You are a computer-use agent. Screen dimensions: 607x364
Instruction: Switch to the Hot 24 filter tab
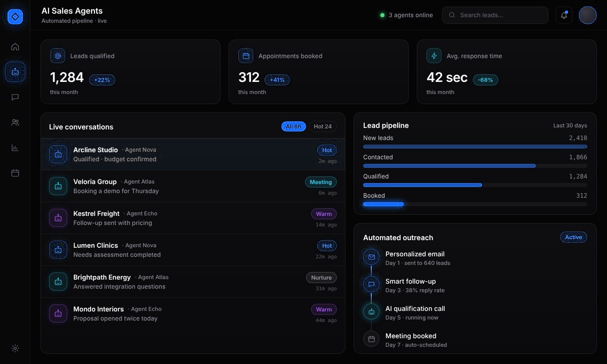click(x=323, y=126)
